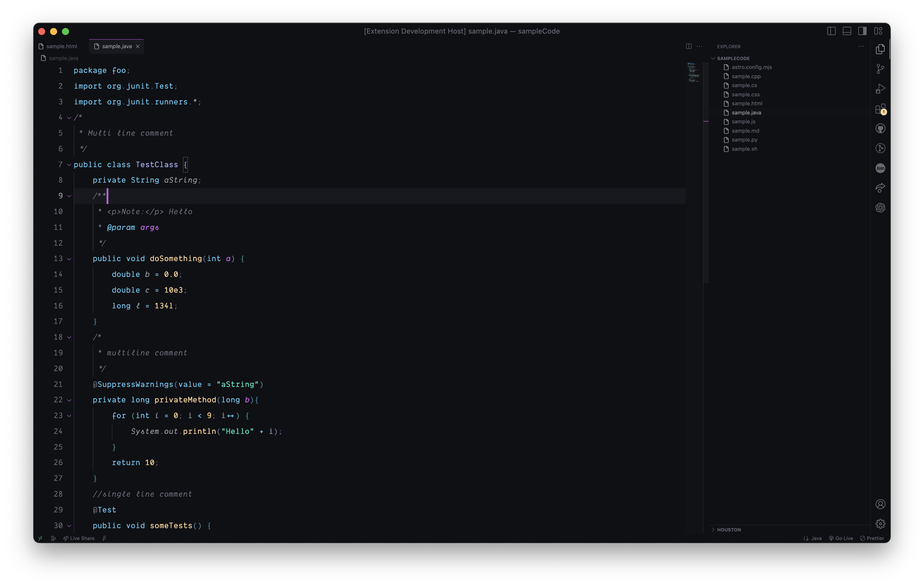Open sample.py in the explorer
924x587 pixels.
[744, 139]
